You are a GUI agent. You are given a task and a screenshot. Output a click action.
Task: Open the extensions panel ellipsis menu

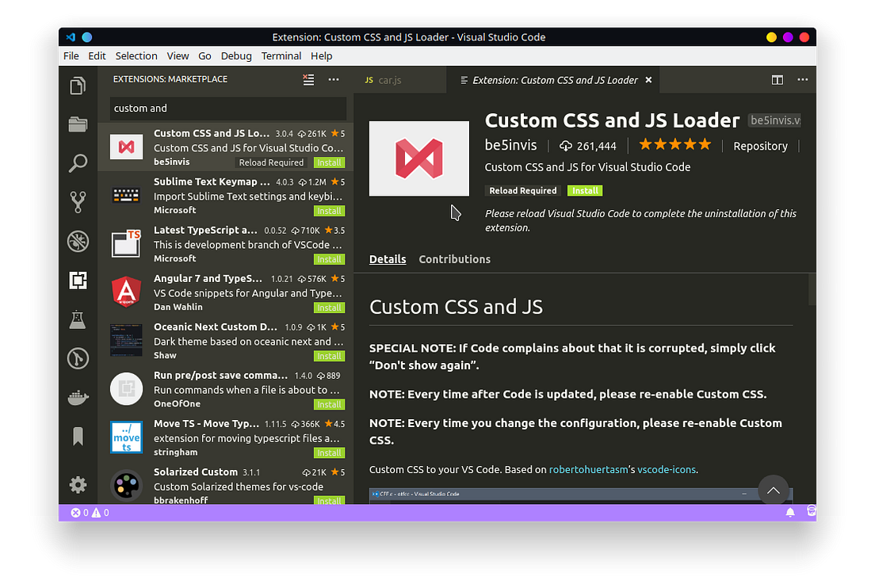[x=333, y=79]
